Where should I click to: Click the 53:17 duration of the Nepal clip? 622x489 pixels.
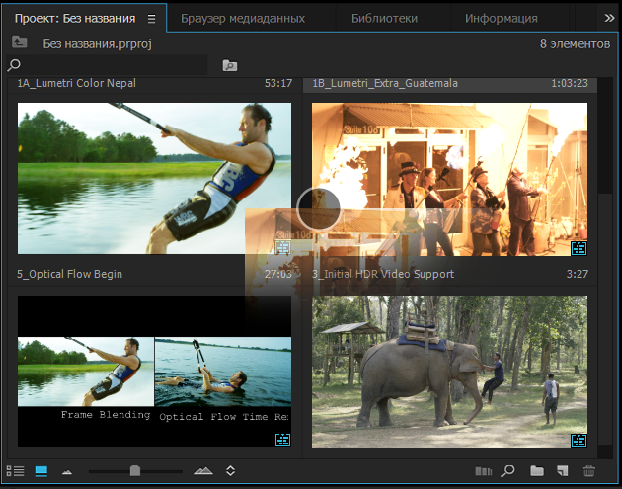(x=278, y=83)
